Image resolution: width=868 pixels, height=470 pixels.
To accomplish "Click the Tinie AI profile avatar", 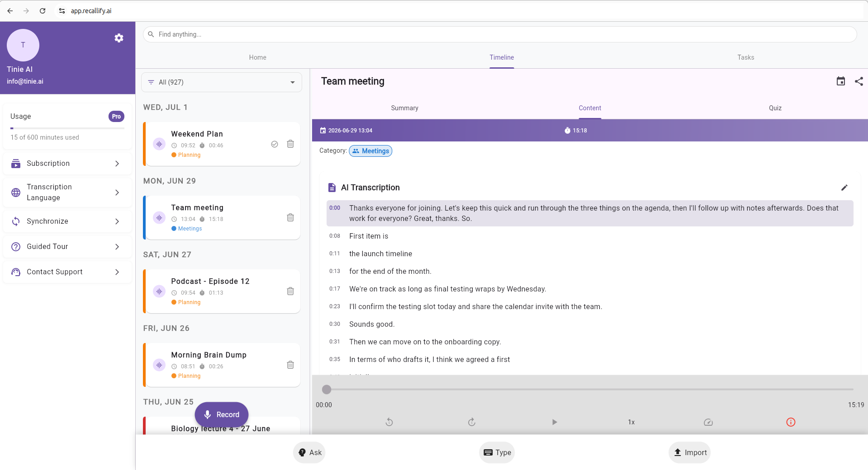I will [23, 45].
